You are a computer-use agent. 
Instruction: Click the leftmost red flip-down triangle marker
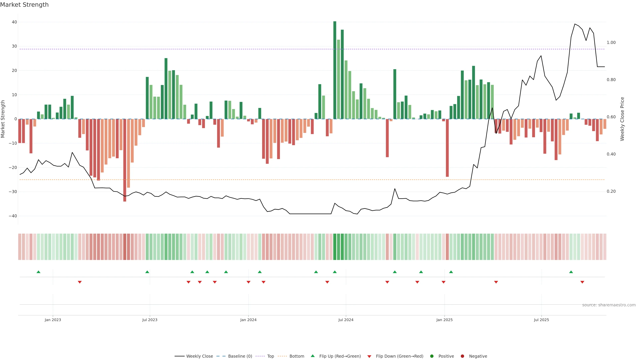coord(80,282)
